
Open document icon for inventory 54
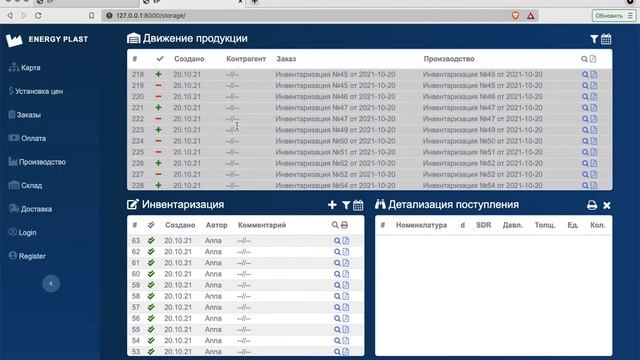pyautogui.click(x=346, y=340)
